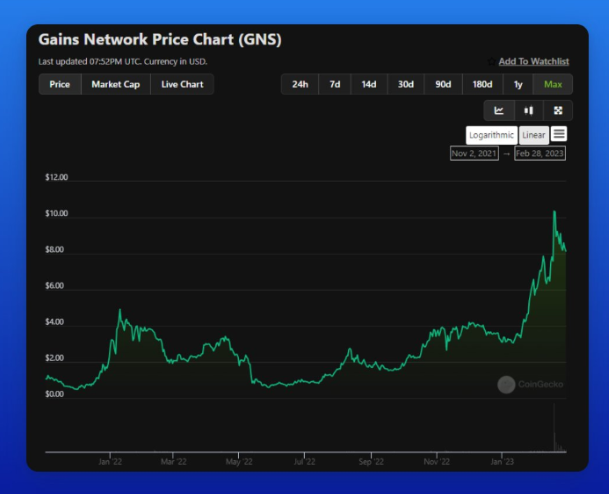Open the Live Chart tab
The height and width of the screenshot is (494, 609).
(x=182, y=84)
